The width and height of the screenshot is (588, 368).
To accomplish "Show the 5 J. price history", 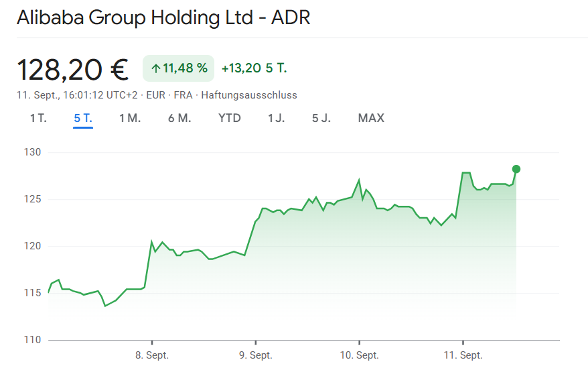I will pyautogui.click(x=321, y=119).
